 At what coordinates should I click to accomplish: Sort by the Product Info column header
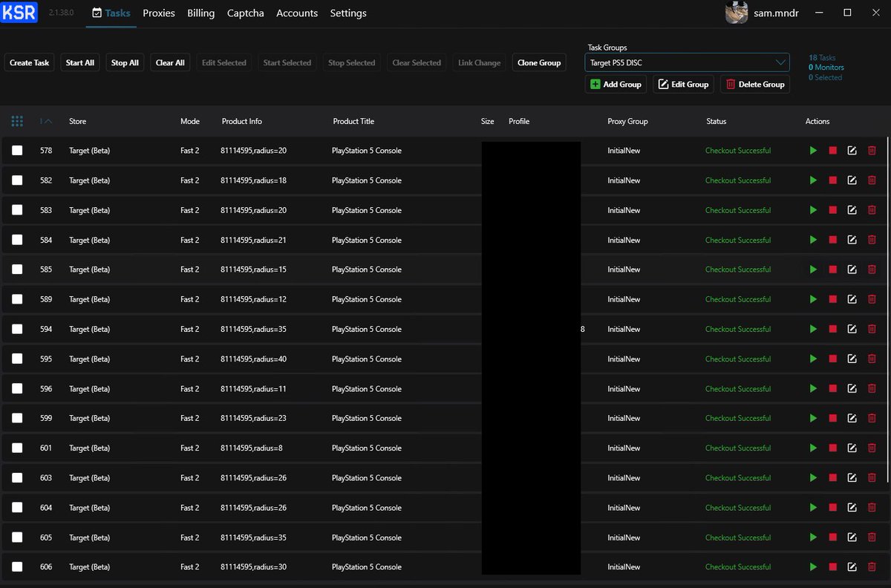242,121
